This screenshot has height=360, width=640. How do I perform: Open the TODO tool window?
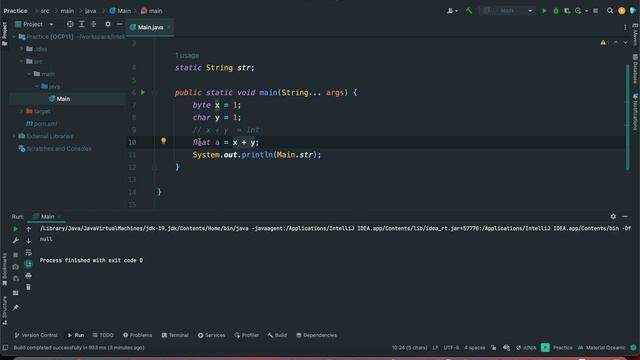pyautogui.click(x=103, y=335)
